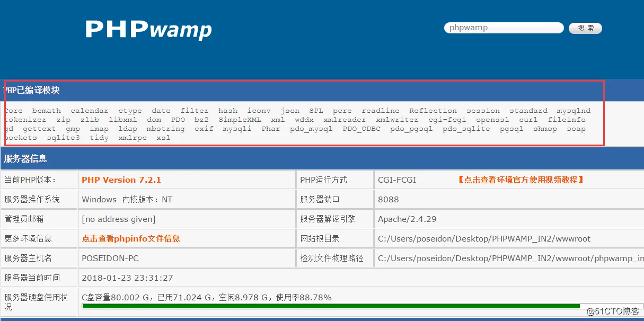Click the standard module name
Screen dimensions: 644x321
click(x=528, y=111)
